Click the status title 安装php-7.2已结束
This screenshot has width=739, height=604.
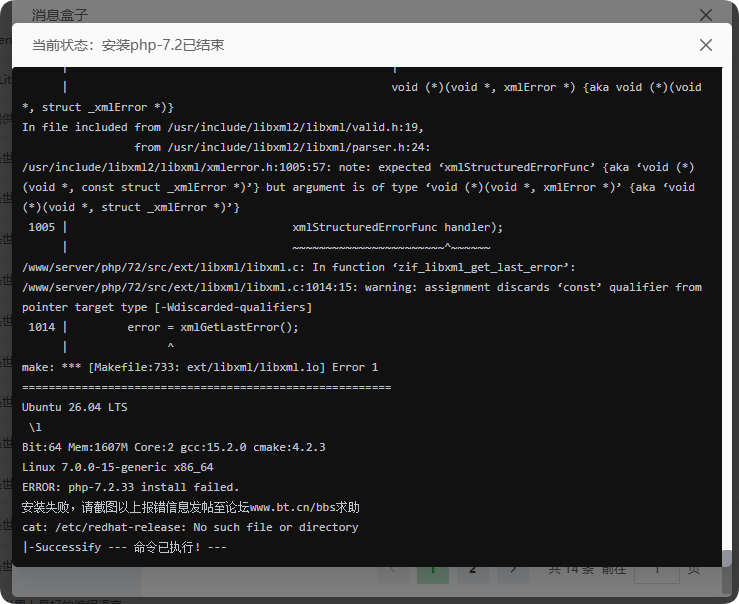(x=163, y=45)
